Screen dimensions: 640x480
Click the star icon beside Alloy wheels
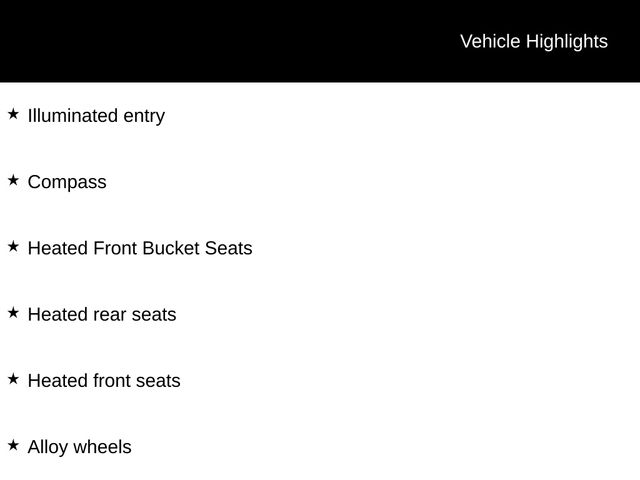13,445
